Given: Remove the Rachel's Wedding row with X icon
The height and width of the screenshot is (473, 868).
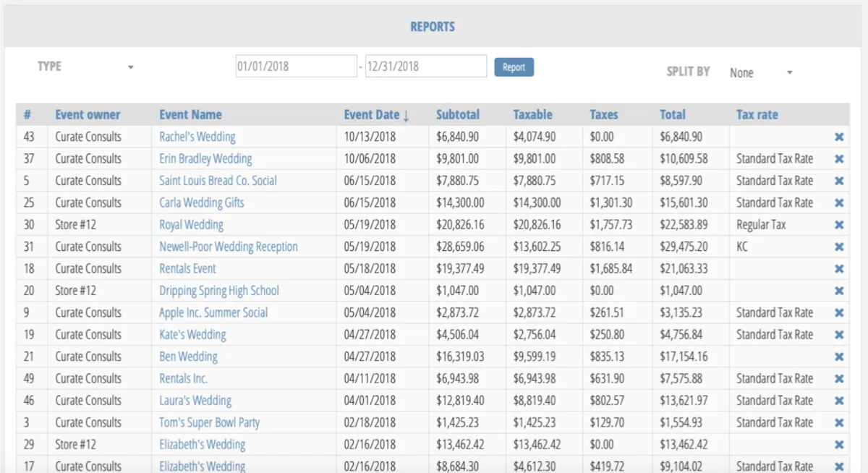Looking at the screenshot, I should click(x=839, y=137).
